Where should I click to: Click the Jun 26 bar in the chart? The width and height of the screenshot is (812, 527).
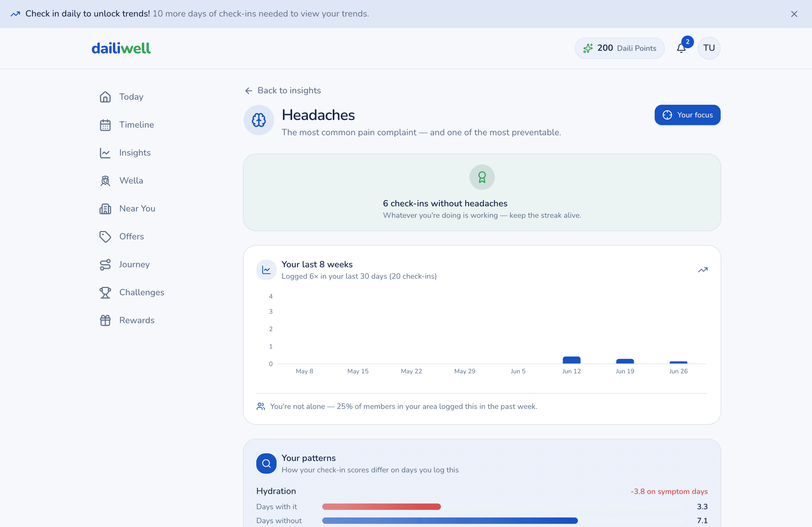click(678, 362)
